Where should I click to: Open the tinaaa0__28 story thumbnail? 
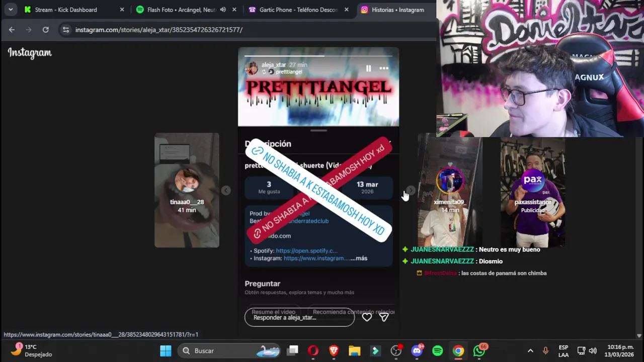pyautogui.click(x=187, y=190)
